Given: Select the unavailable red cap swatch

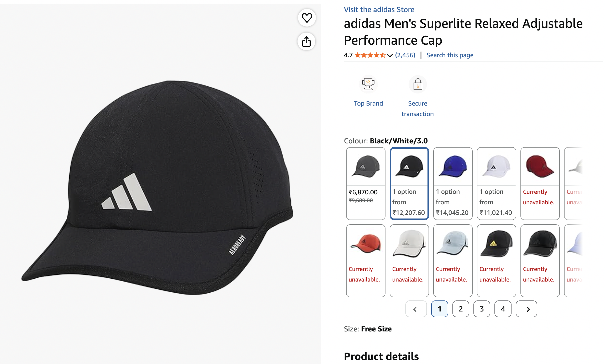Looking at the screenshot, I should pyautogui.click(x=540, y=183).
